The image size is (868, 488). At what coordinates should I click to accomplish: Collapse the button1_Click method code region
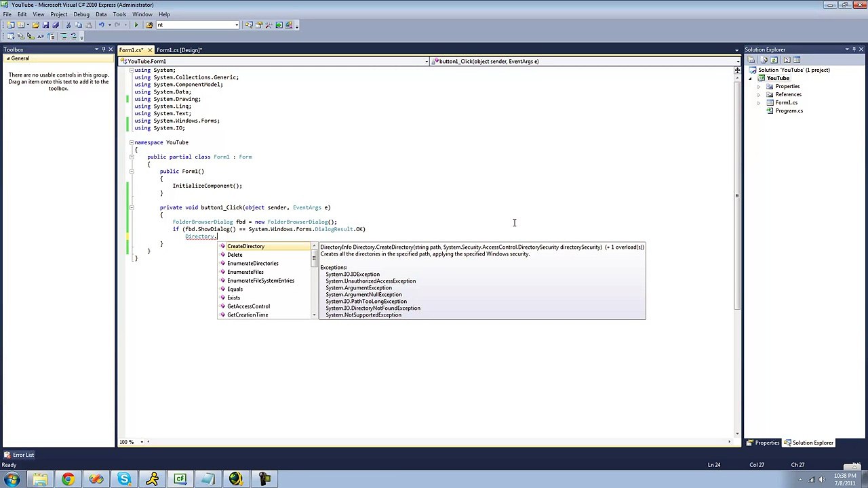[x=132, y=207]
